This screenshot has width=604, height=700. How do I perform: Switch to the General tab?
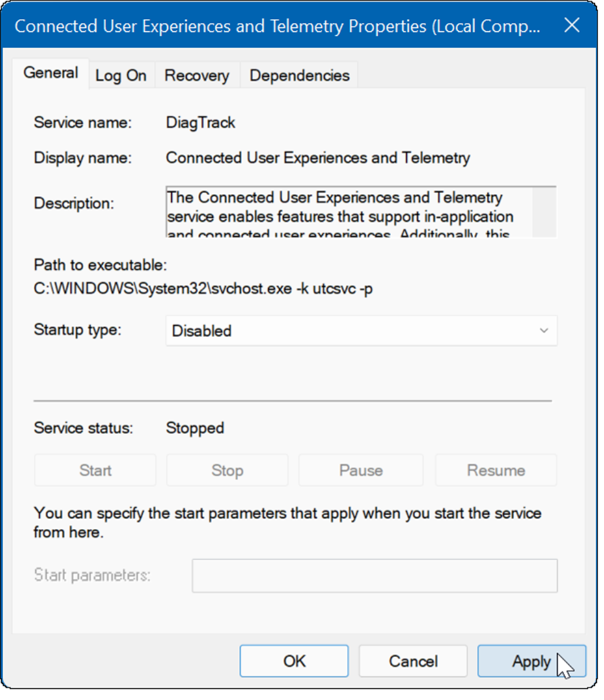click(51, 73)
